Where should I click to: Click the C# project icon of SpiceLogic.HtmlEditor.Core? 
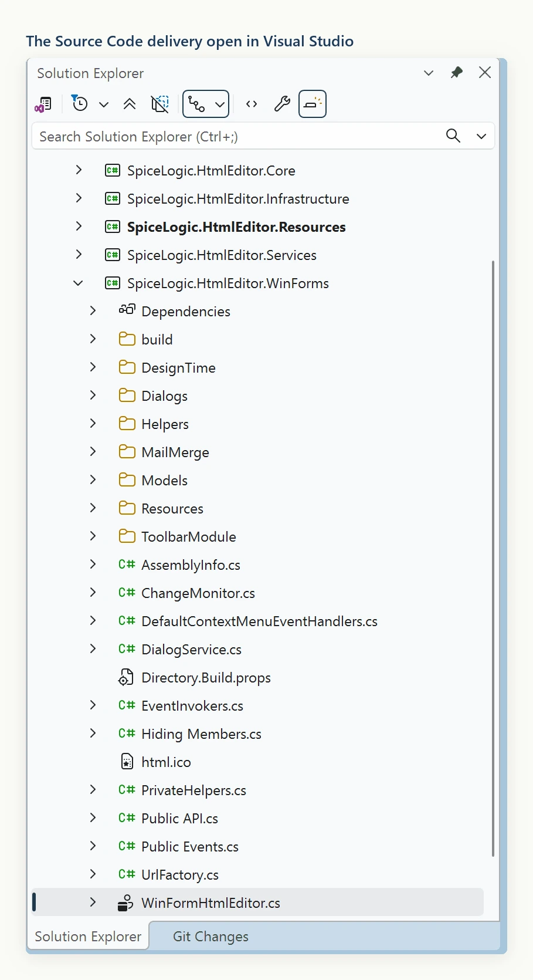pos(113,170)
